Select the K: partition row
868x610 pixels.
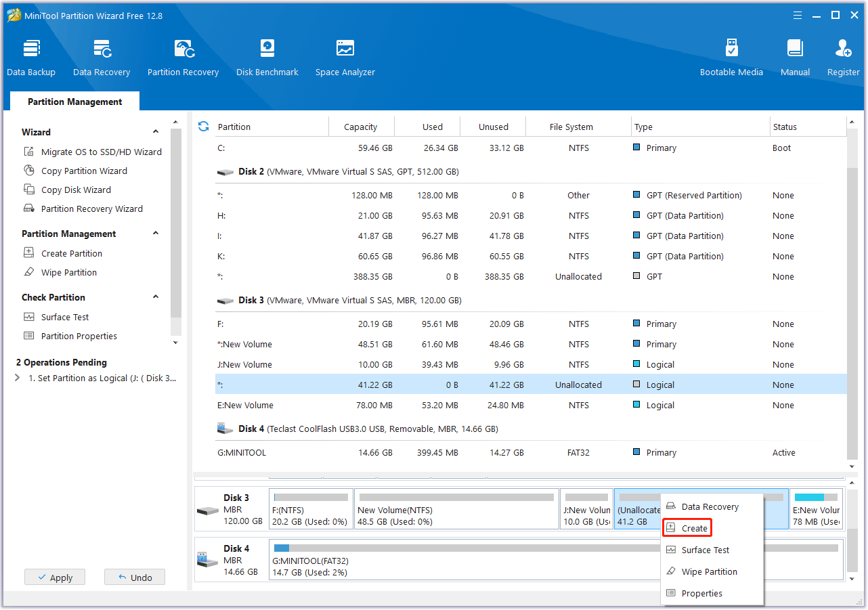[531, 257]
